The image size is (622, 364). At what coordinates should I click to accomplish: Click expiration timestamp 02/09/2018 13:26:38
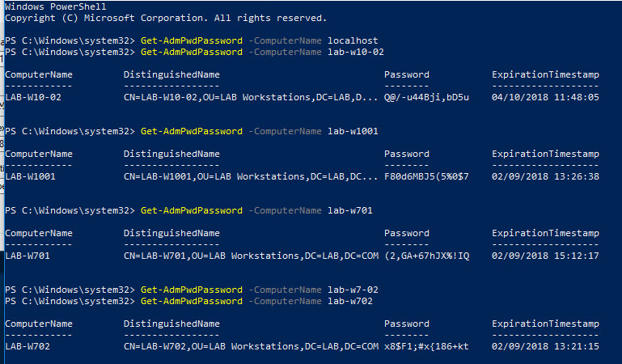pos(545,176)
